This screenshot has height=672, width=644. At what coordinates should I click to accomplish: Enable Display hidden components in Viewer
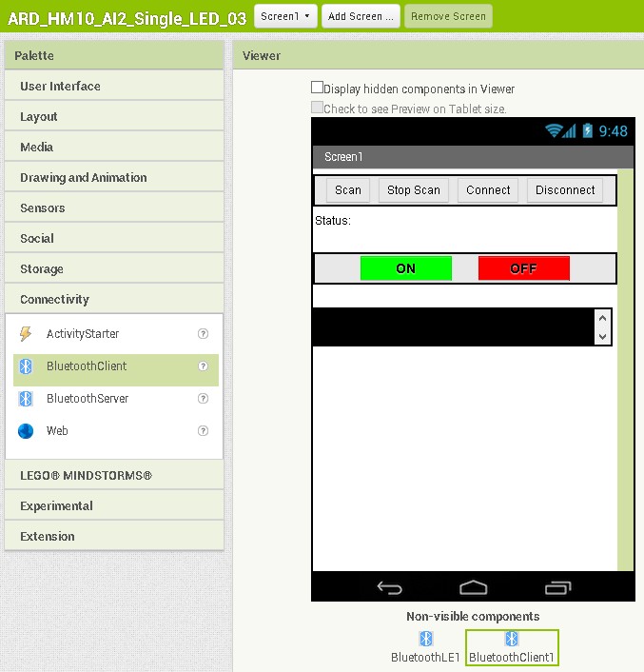click(x=318, y=88)
